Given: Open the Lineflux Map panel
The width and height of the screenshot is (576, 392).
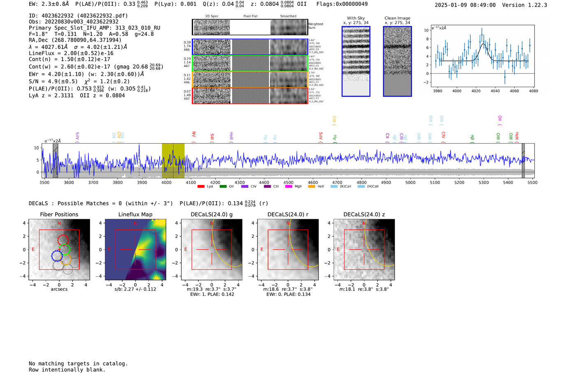Looking at the screenshot, I should pos(135,249).
